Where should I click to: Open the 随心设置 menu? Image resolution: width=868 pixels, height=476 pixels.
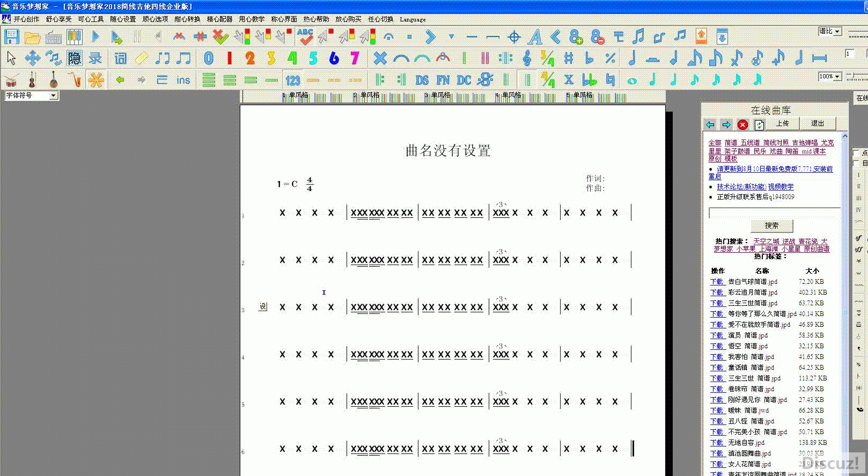click(x=123, y=19)
